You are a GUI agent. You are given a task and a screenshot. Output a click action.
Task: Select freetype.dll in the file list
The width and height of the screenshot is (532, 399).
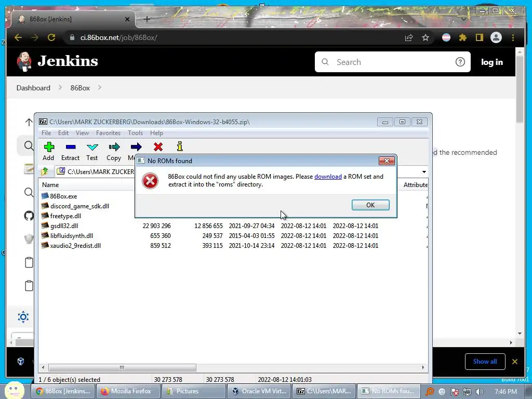click(65, 216)
